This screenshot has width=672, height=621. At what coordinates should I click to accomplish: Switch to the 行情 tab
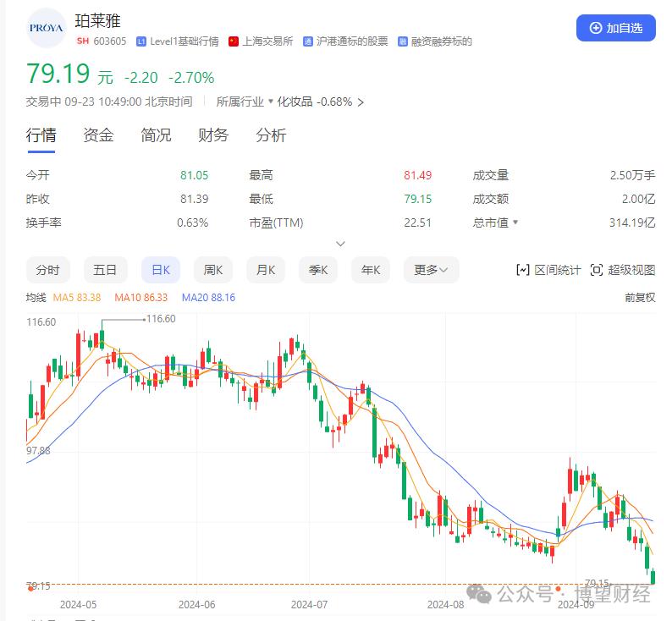[x=41, y=135]
